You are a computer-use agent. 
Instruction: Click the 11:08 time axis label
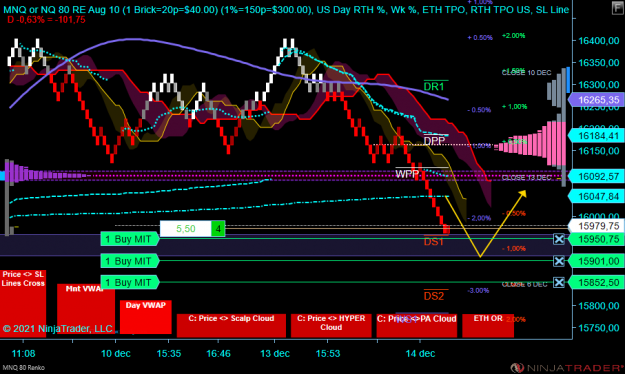23,353
